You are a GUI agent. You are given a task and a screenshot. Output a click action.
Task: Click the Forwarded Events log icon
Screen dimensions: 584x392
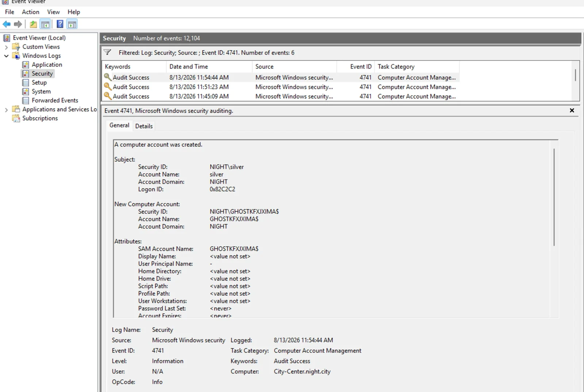coord(26,100)
